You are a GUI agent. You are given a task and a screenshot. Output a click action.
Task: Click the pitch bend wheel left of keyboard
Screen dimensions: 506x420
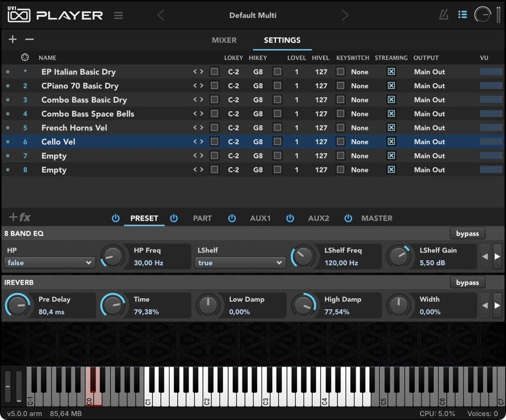coord(8,387)
